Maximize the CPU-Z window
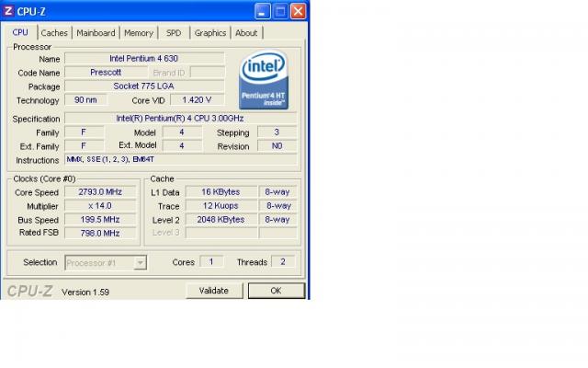Image resolution: width=588 pixels, height=368 pixels. (280, 12)
